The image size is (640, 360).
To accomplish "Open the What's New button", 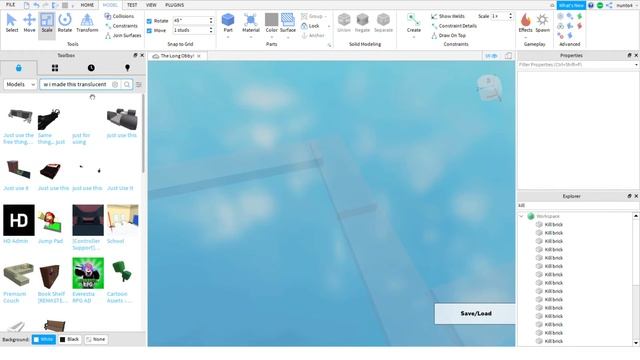I will (571, 5).
